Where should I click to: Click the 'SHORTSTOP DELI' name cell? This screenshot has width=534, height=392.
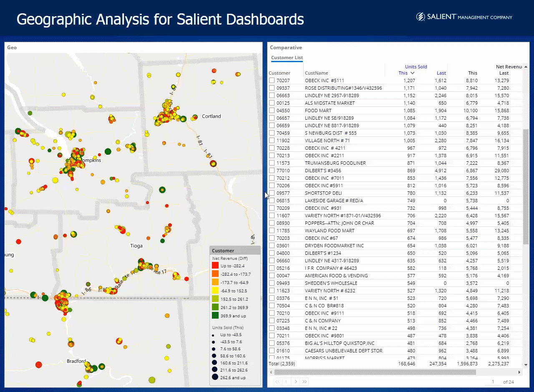pos(323,193)
